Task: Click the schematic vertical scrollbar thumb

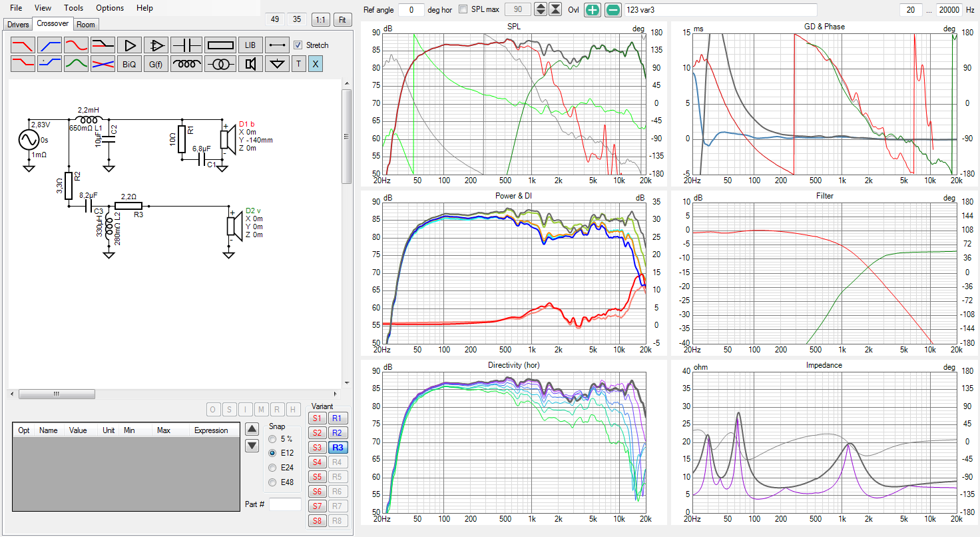Action: [346, 137]
